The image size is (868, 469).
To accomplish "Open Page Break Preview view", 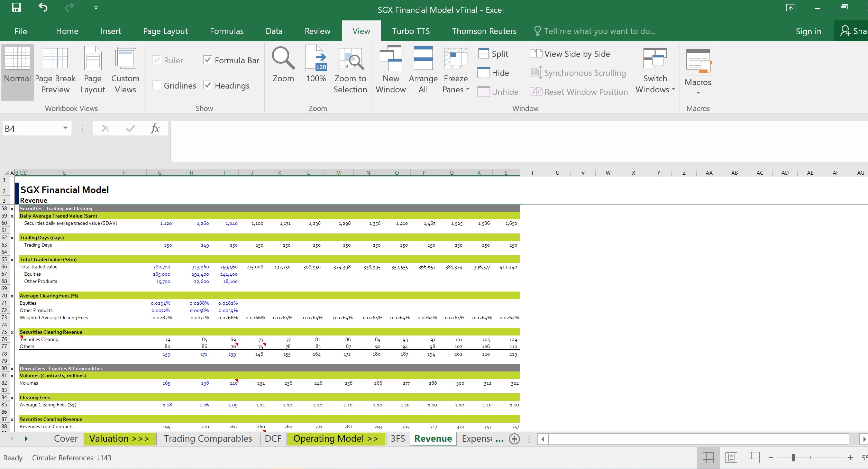I will tap(55, 72).
